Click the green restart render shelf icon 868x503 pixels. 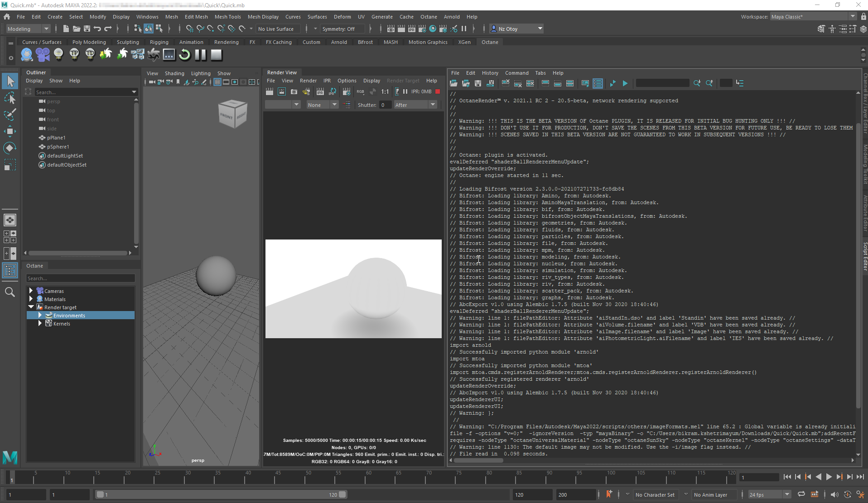tap(184, 55)
